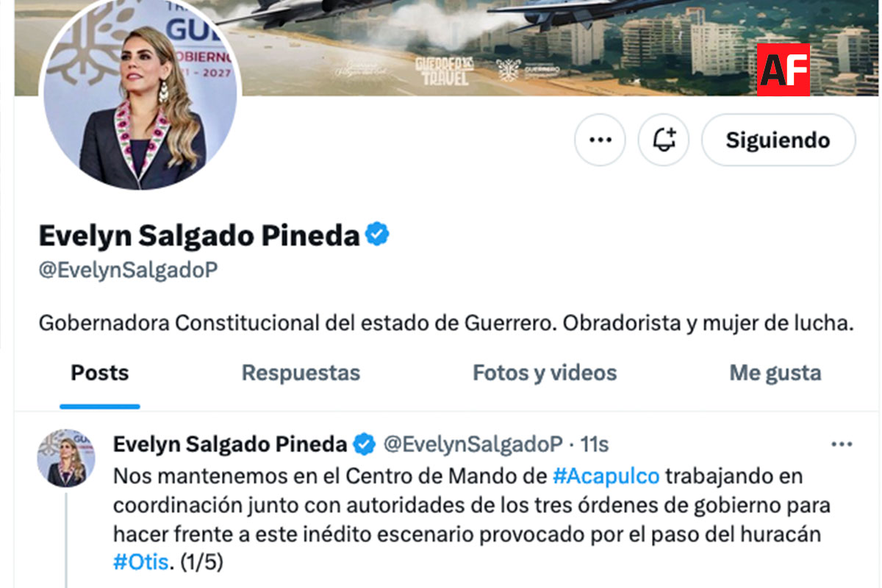Click the #Acapulco hashtag link
The width and height of the screenshot is (882, 588).
tap(606, 476)
